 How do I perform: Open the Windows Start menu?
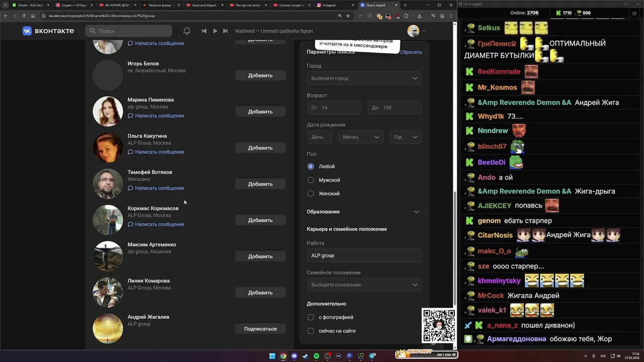(272, 356)
